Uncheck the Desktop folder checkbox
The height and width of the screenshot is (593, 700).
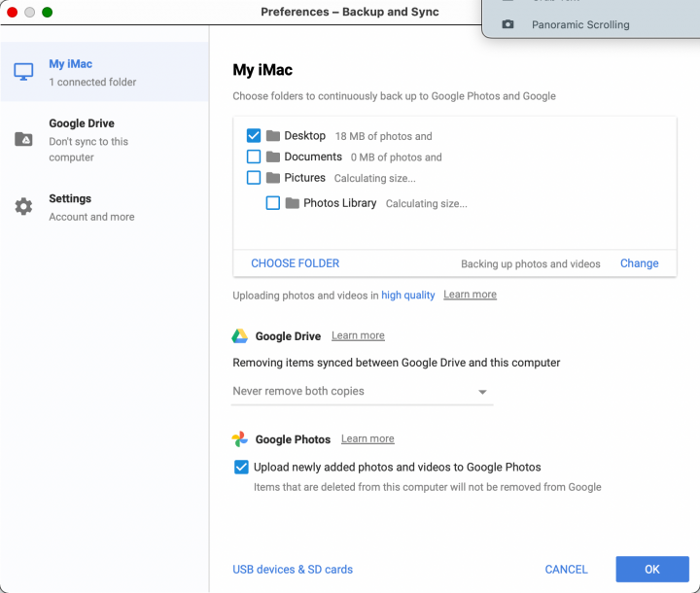point(254,136)
